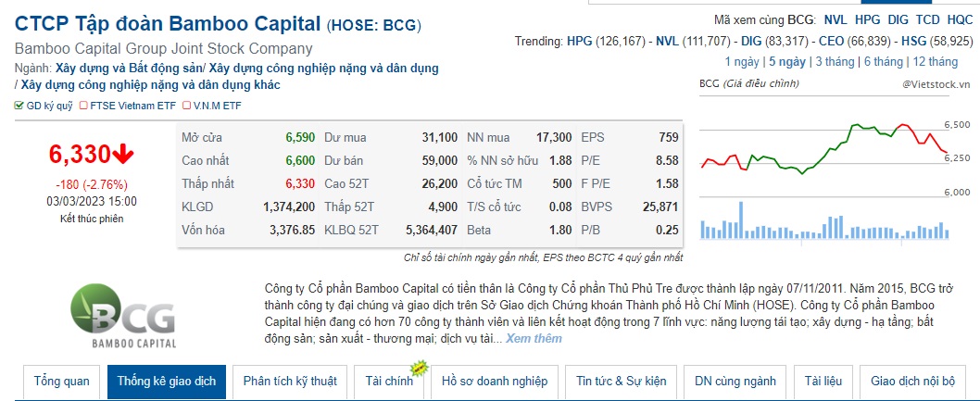Switch chart to 1 ngày range
The height and width of the screenshot is (401, 980).
(x=742, y=62)
